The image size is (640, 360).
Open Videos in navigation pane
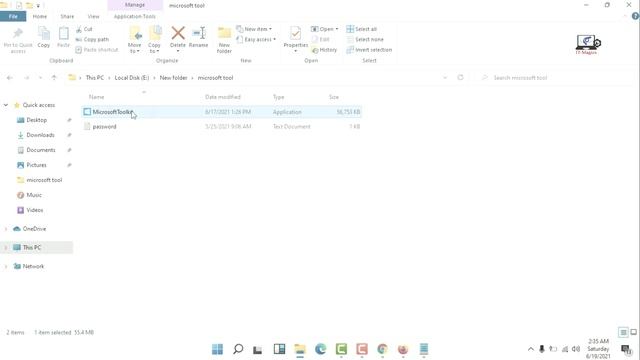(x=34, y=210)
